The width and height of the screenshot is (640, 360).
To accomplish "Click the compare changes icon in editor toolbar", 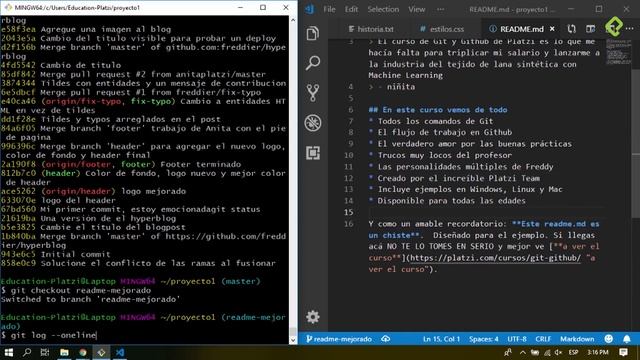I will pos(571,29).
